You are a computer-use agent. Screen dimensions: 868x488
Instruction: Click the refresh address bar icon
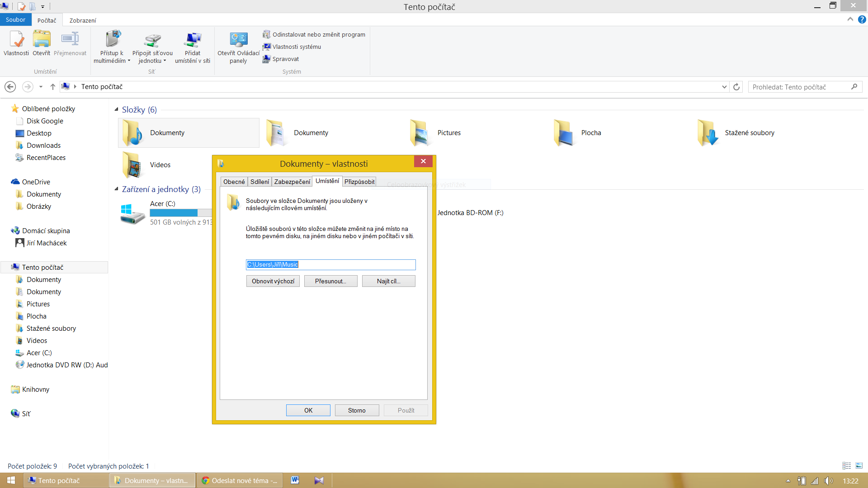click(736, 87)
